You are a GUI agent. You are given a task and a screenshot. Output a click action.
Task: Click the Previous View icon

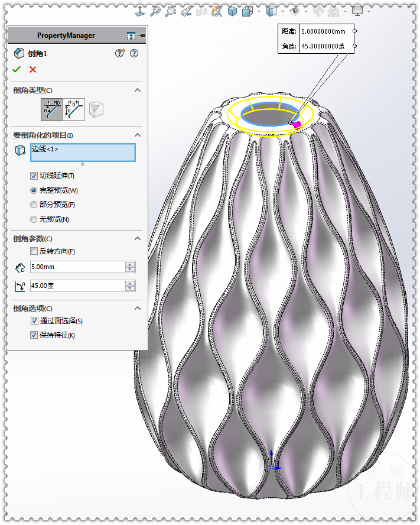187,12
